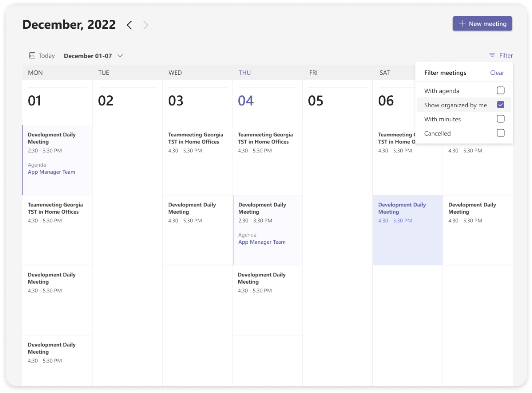Open App Manager Team link on Monday

click(52, 172)
